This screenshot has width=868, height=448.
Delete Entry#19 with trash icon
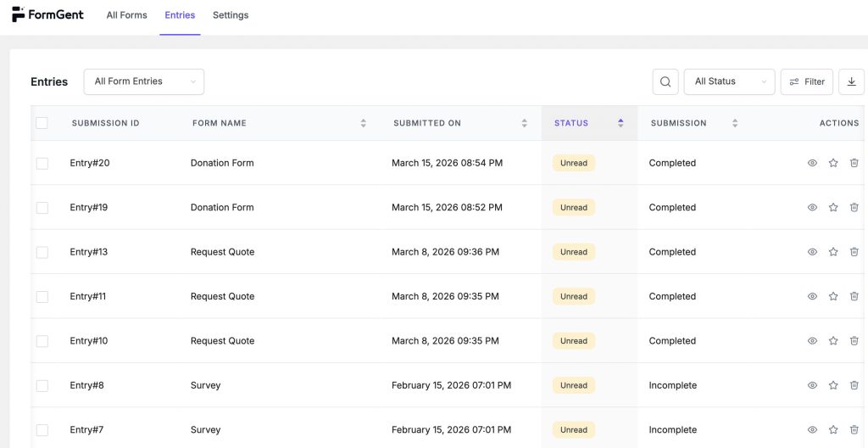pos(854,207)
